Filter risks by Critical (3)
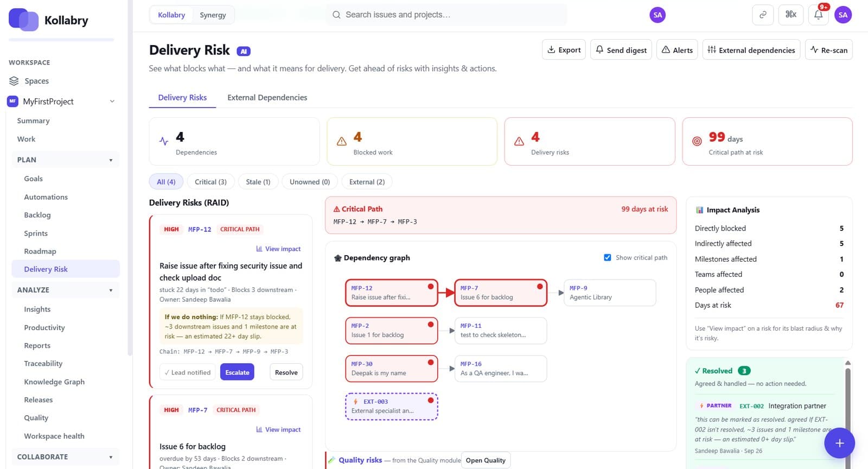The height and width of the screenshot is (469, 868). (x=210, y=182)
